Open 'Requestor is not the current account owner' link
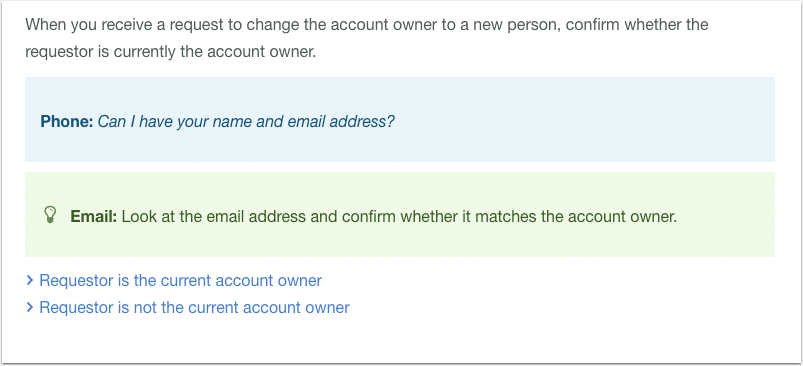The image size is (803, 366). coord(194,308)
